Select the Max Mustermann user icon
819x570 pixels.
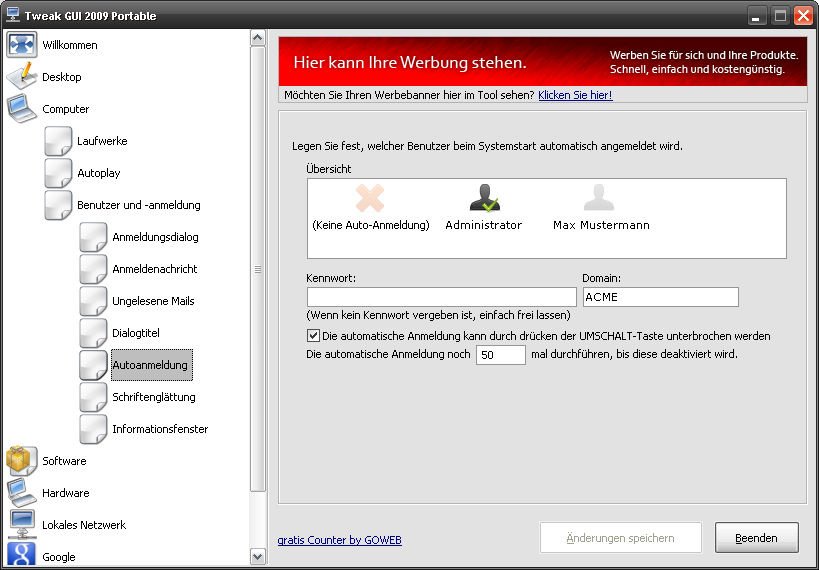(599, 197)
